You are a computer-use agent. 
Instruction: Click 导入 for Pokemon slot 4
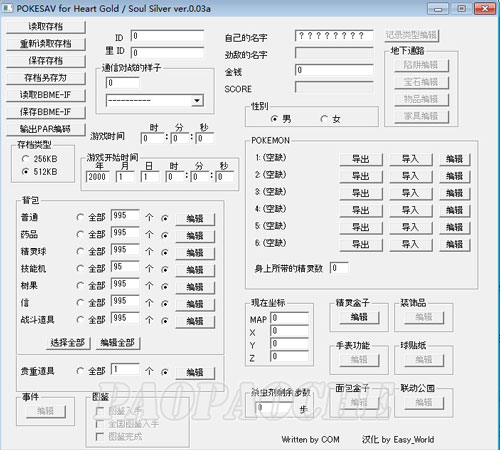click(x=411, y=210)
